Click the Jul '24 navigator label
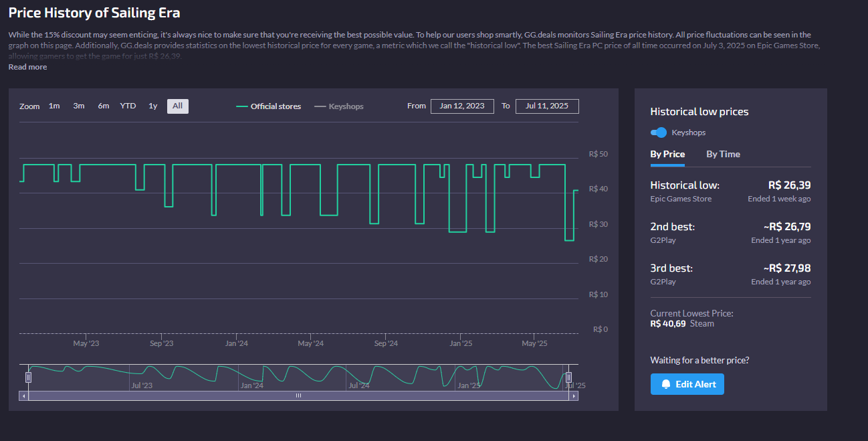Viewport: 868px width, 441px height. pyautogui.click(x=359, y=385)
